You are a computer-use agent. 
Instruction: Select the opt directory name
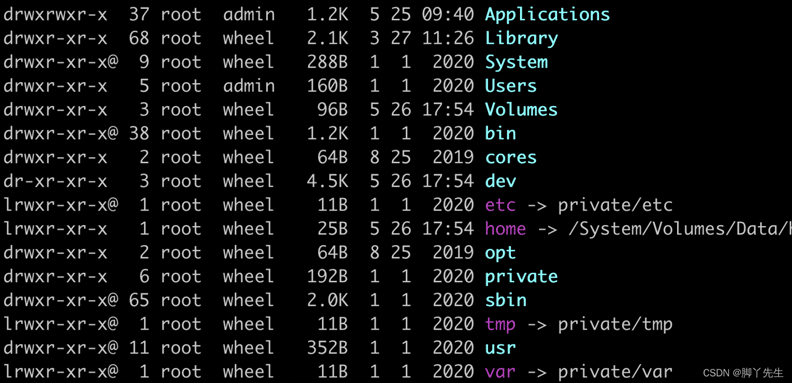(x=501, y=253)
